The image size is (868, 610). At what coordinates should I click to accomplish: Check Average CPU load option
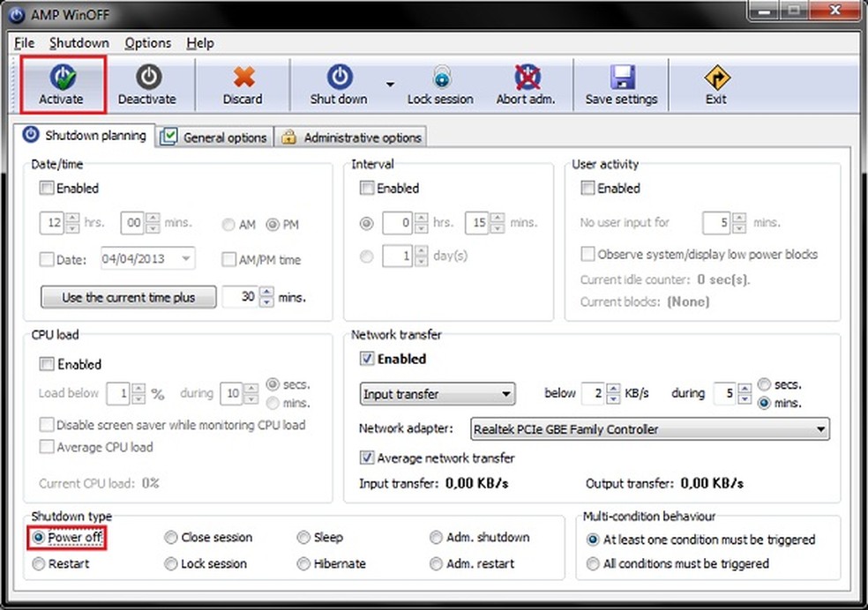(x=47, y=447)
